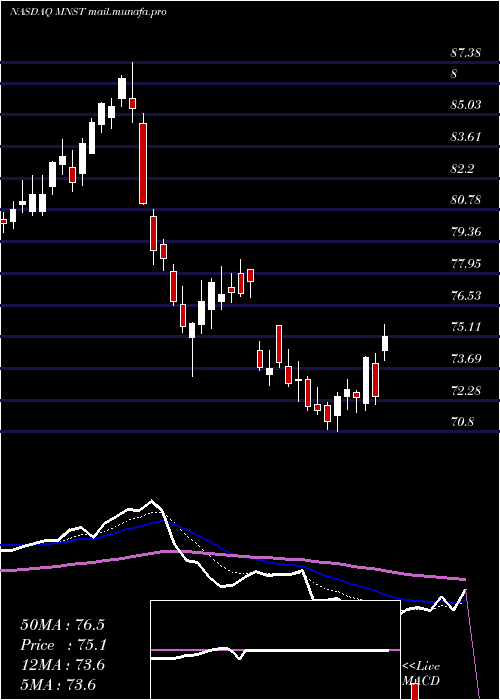Click the Price : 75.1 readout

pos(62,645)
